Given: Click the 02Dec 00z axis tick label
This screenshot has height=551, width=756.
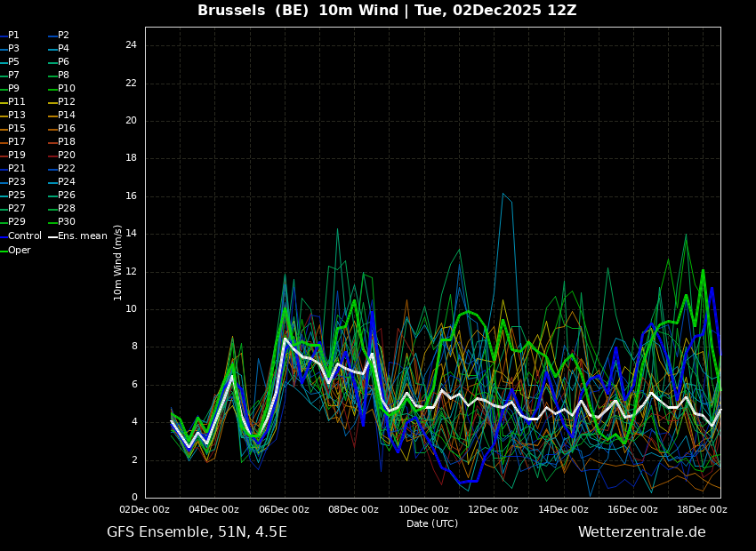Looking at the screenshot, I should point(145,509).
